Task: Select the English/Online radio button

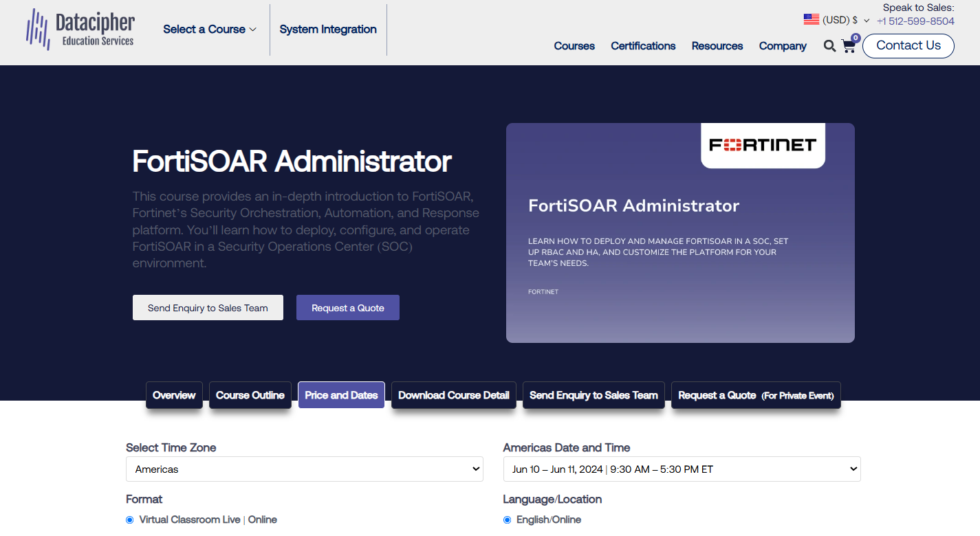Action: [508, 520]
